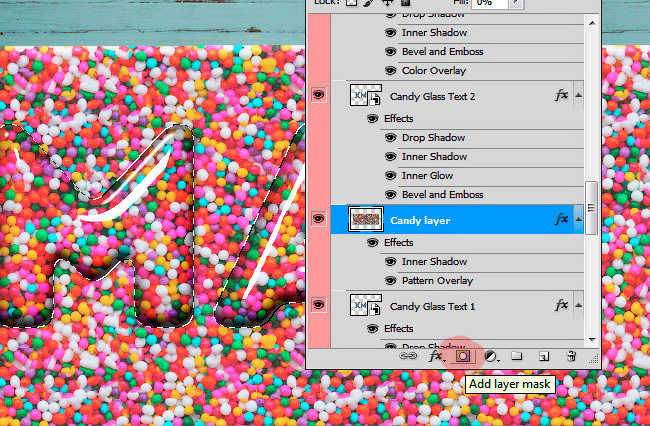
Task: Create a new layer with page icon
Action: click(543, 356)
